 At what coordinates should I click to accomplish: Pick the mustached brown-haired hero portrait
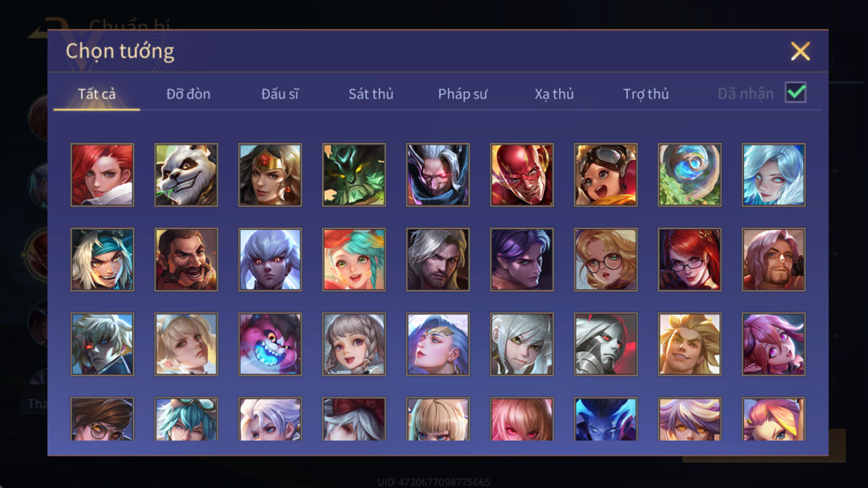coord(186,259)
